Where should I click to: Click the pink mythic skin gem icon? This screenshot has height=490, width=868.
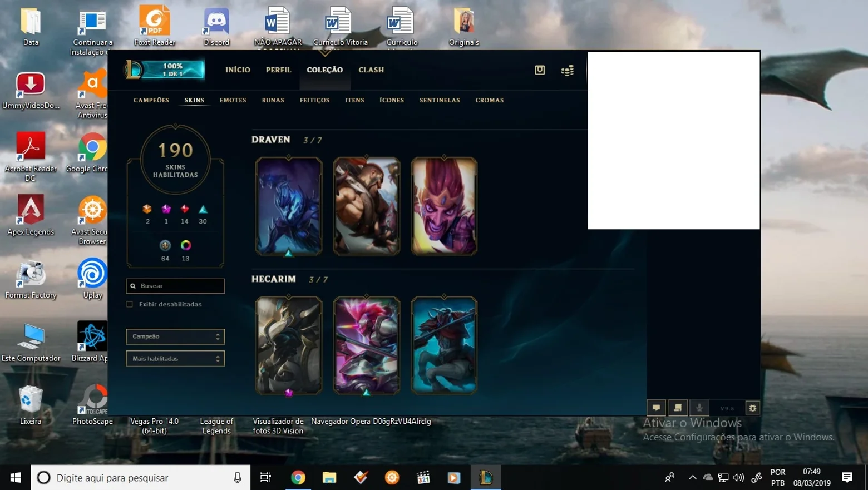[x=166, y=209]
